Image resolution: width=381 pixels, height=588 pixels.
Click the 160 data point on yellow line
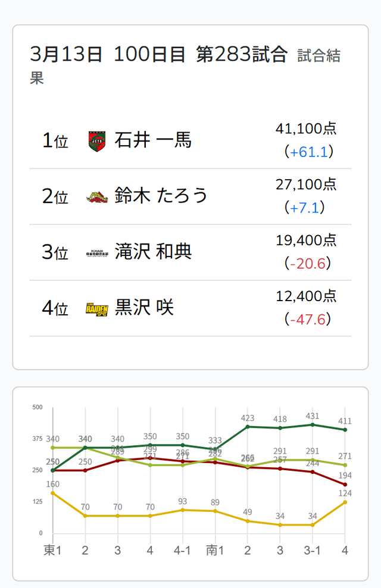[x=53, y=493]
